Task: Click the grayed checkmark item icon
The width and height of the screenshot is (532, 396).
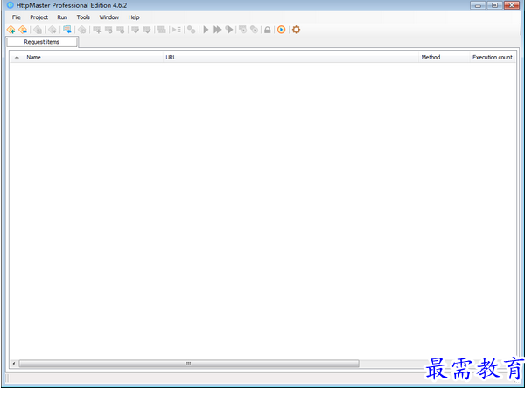Action: [x=135, y=30]
